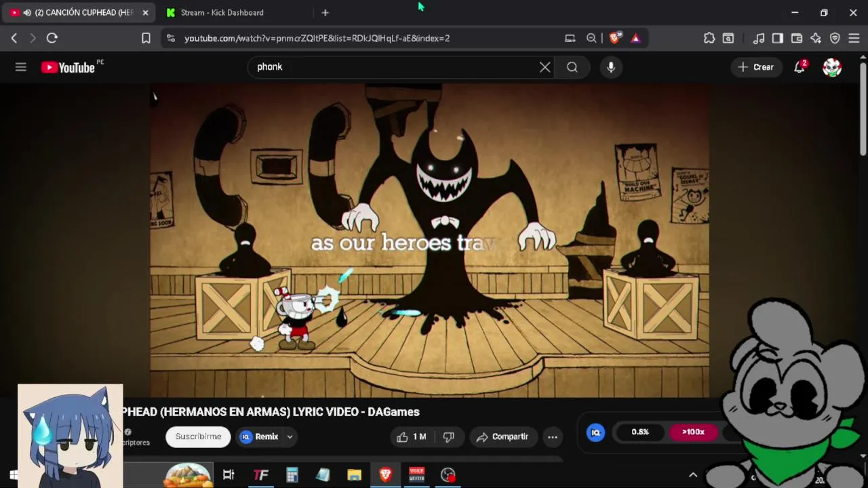The height and width of the screenshot is (488, 868).
Task: Open OBS Studio from the taskbar
Action: tap(448, 475)
